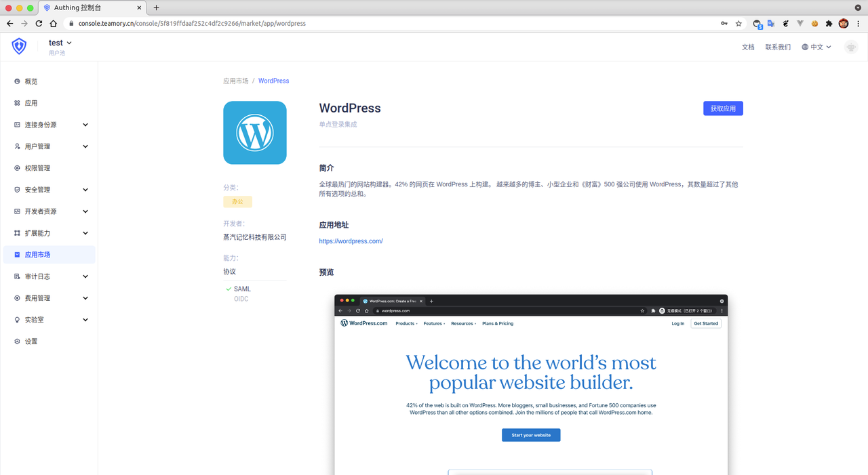Click the 审计日志 audit log icon
The width and height of the screenshot is (868, 475).
pyautogui.click(x=18, y=276)
